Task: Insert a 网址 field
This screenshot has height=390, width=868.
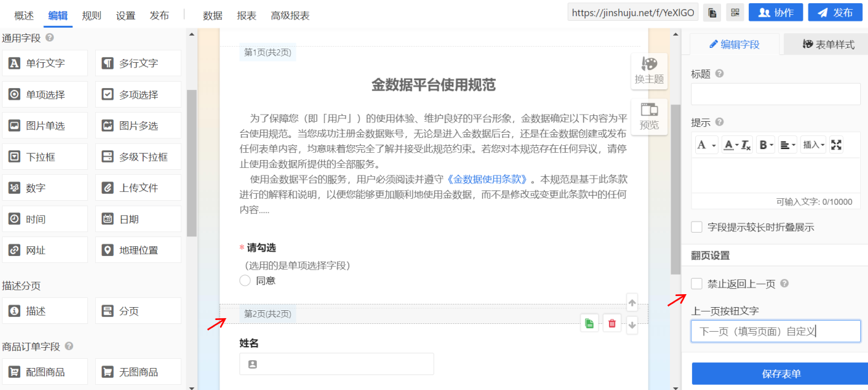Action: coord(45,250)
